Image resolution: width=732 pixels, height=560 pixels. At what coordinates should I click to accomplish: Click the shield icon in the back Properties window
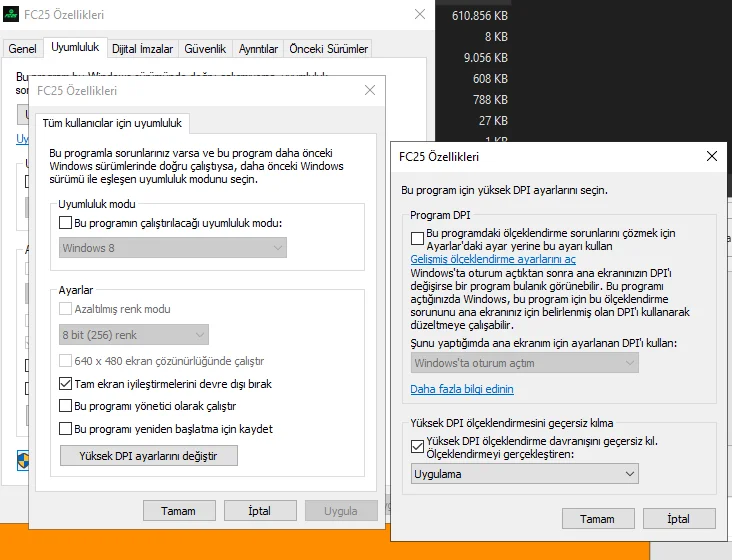pos(22,460)
